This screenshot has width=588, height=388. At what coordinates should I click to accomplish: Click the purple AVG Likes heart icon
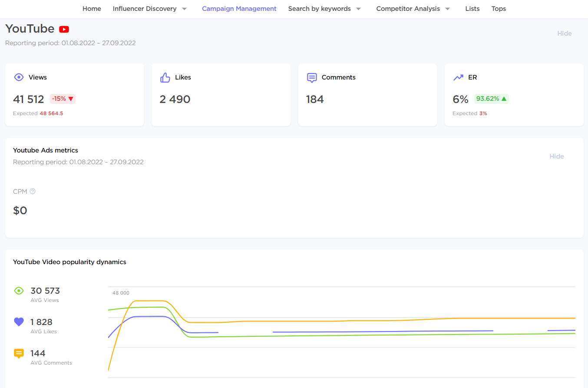[x=19, y=322]
